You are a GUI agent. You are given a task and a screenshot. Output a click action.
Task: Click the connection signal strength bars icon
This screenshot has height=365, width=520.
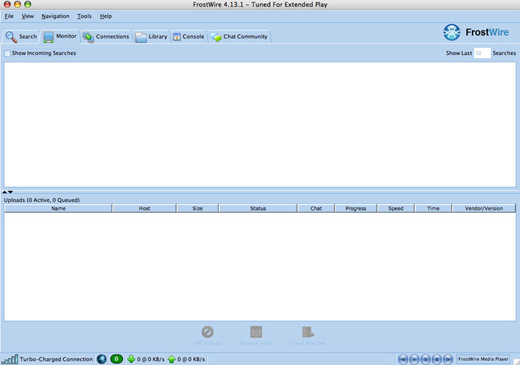coord(10,359)
